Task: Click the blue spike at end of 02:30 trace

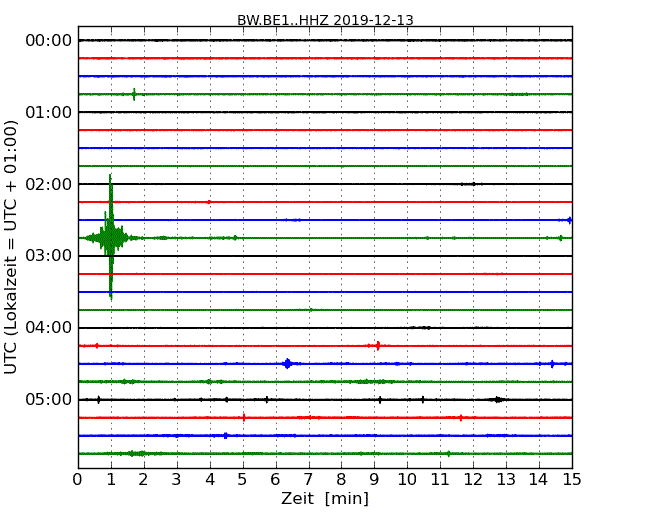Action: [x=570, y=220]
